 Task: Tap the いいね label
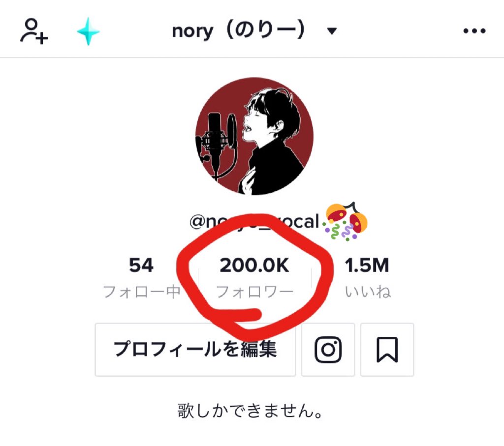(x=368, y=292)
